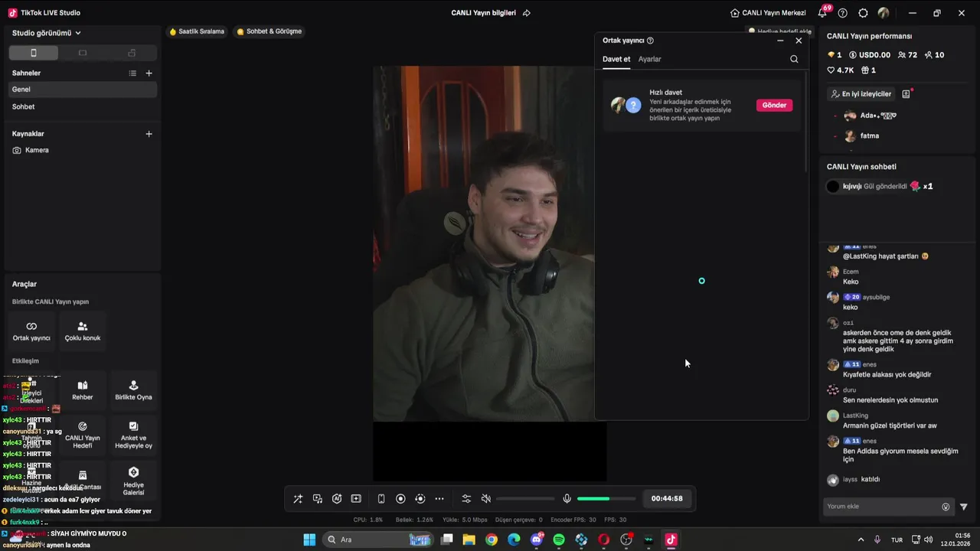Click the search icon in Ortak yayıncı panel
The width and height of the screenshot is (980, 551).
coord(794,59)
